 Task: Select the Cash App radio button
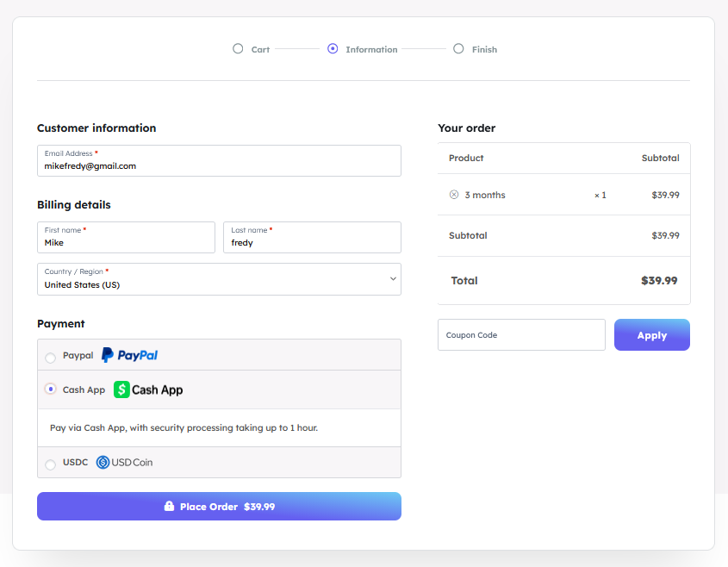pos(50,389)
